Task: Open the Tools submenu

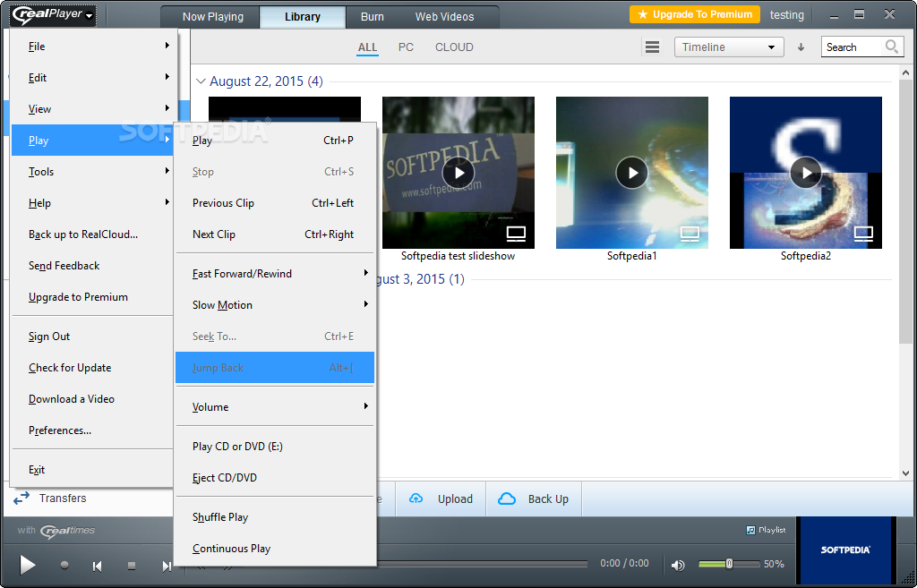Action: tap(92, 172)
